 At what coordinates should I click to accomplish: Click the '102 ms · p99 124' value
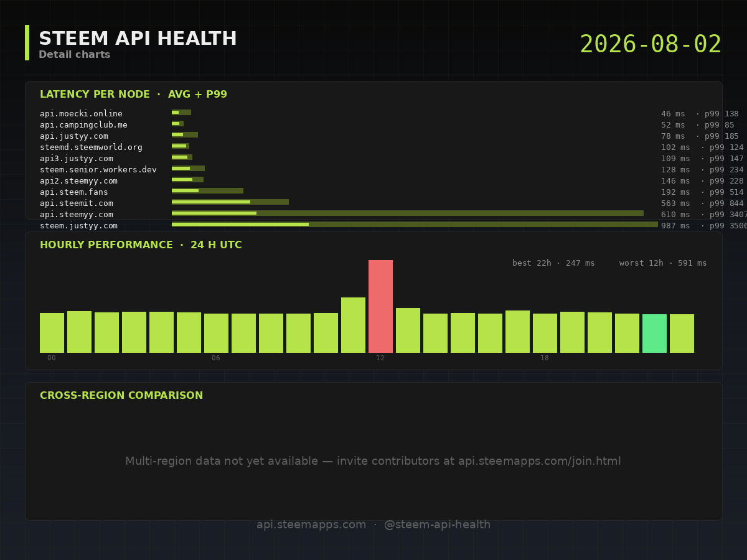[702, 147]
